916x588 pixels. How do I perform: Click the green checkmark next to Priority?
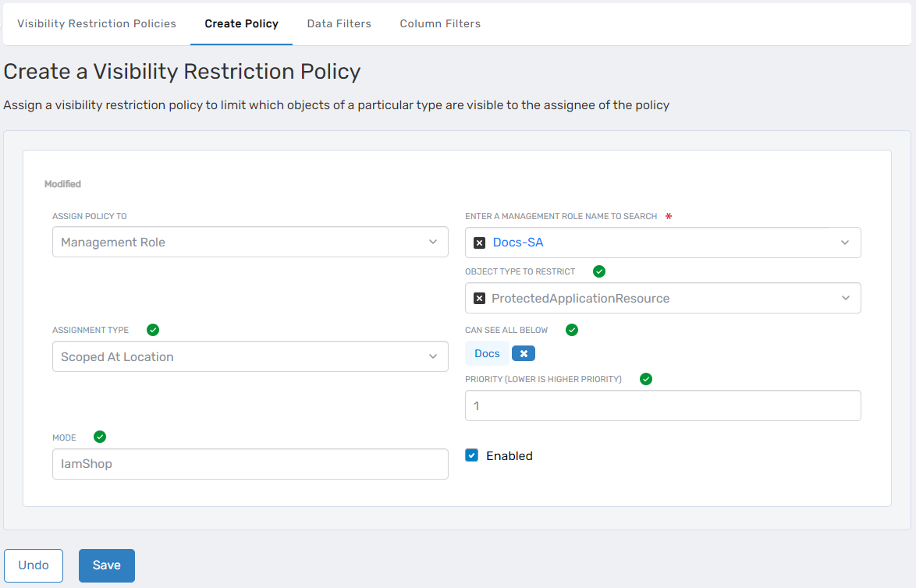645,379
